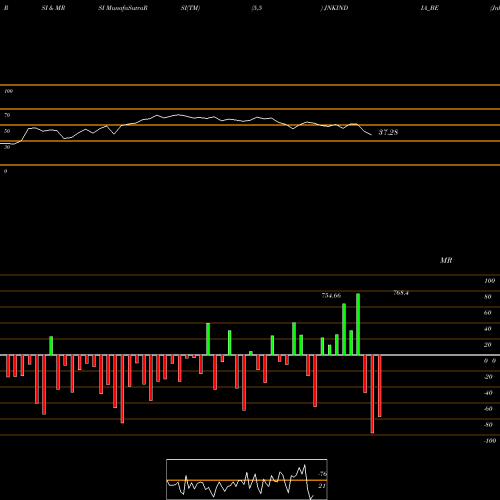The width and height of the screenshot is (500, 500).
Task: Click the MR axis label 100
Action: [489, 281]
